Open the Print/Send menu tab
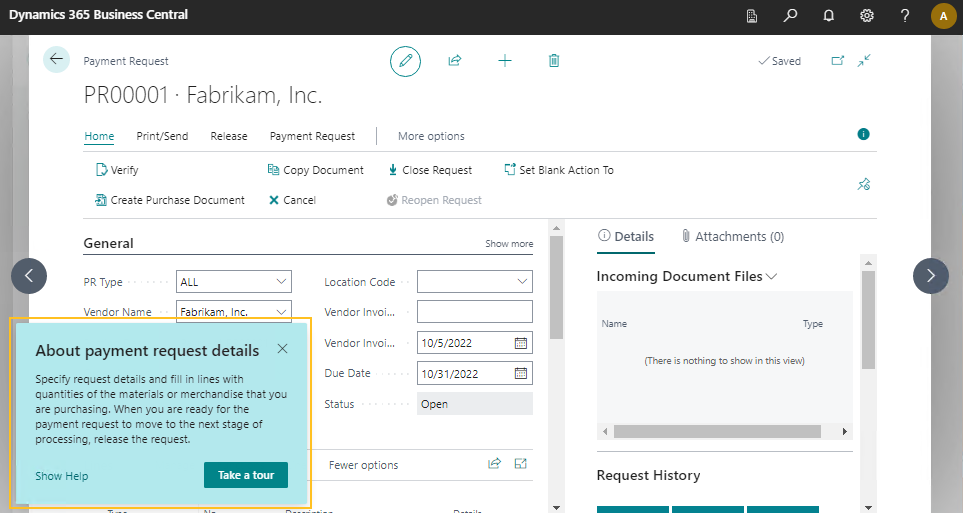The height and width of the screenshot is (513, 963). [x=162, y=136]
